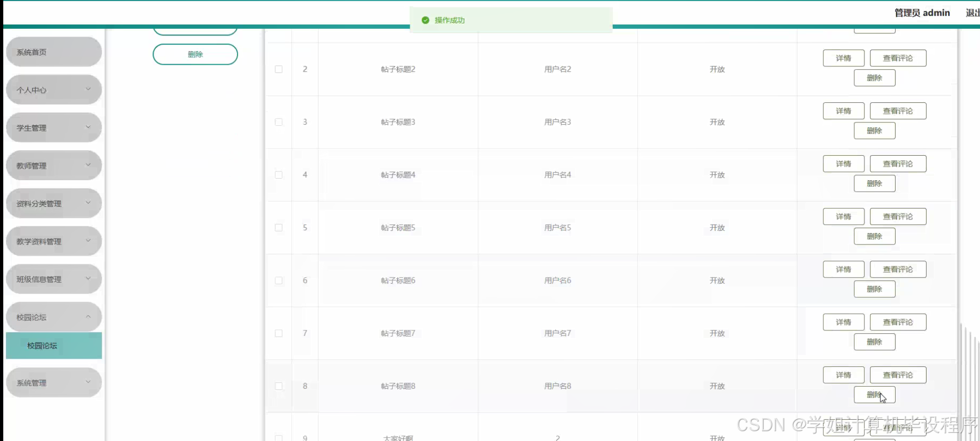Click the 用户名7 cell
Viewport: 980px width, 441px height.
[558, 333]
